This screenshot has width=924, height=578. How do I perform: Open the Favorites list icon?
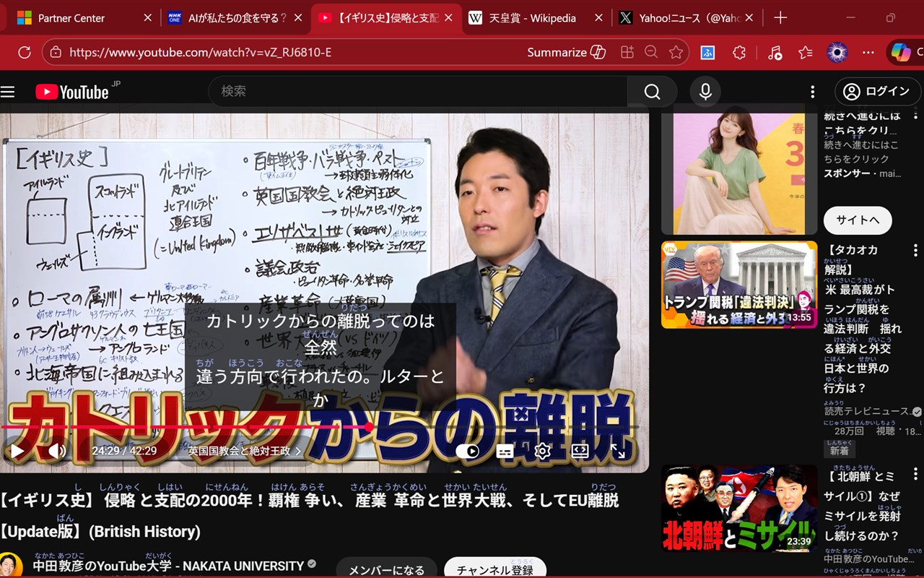(x=806, y=52)
